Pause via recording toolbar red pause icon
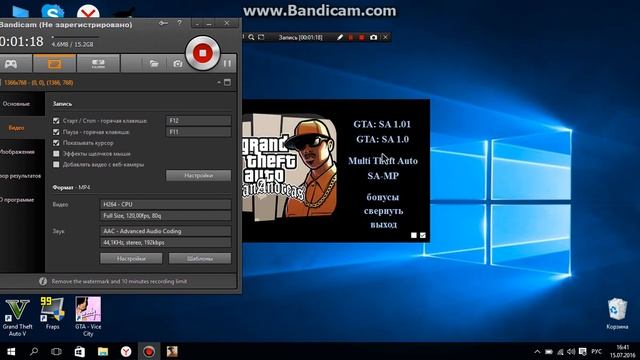The width and height of the screenshot is (640, 360). click(351, 37)
